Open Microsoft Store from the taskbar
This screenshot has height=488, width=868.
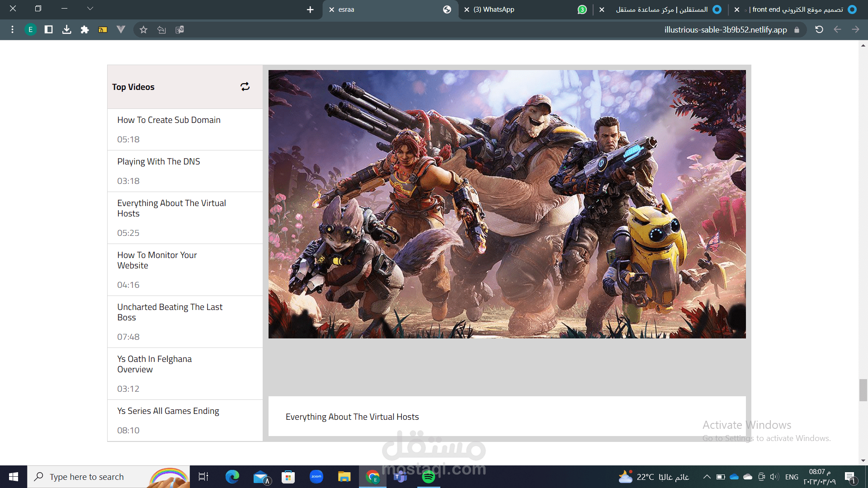[x=288, y=477]
